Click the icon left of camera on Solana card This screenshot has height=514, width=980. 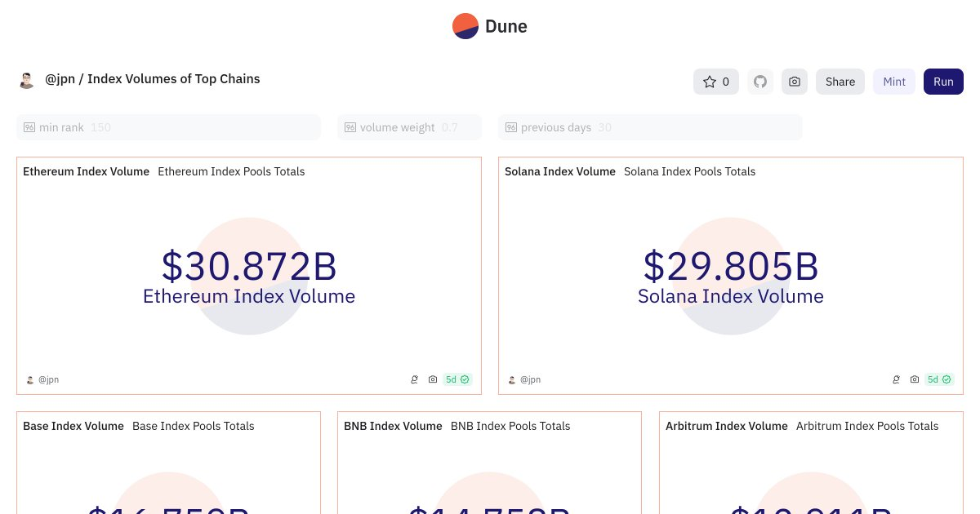pos(896,379)
